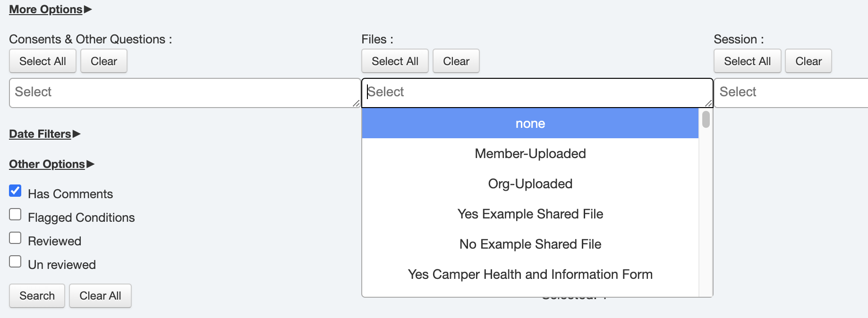
Task: Select Org-Uploaded file option
Action: point(530,184)
